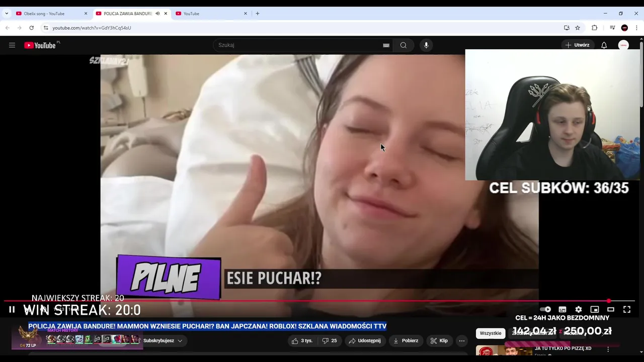Open a new browser tab

coord(258,14)
